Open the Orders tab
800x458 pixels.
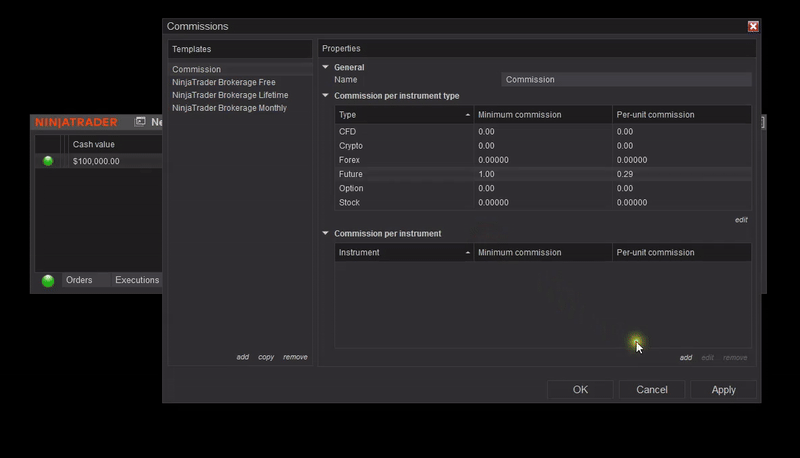coord(79,281)
